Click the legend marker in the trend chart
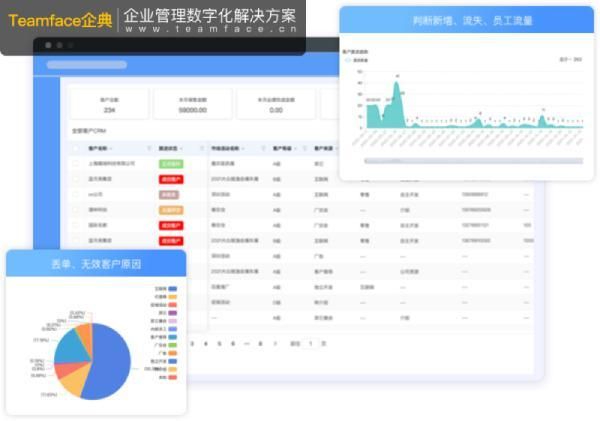This screenshot has height=421, width=600. point(349,60)
